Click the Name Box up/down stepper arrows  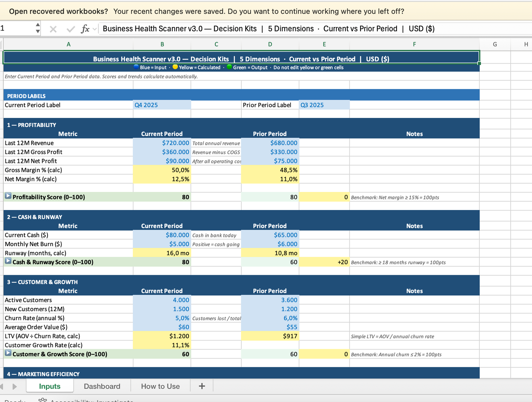[38, 28]
